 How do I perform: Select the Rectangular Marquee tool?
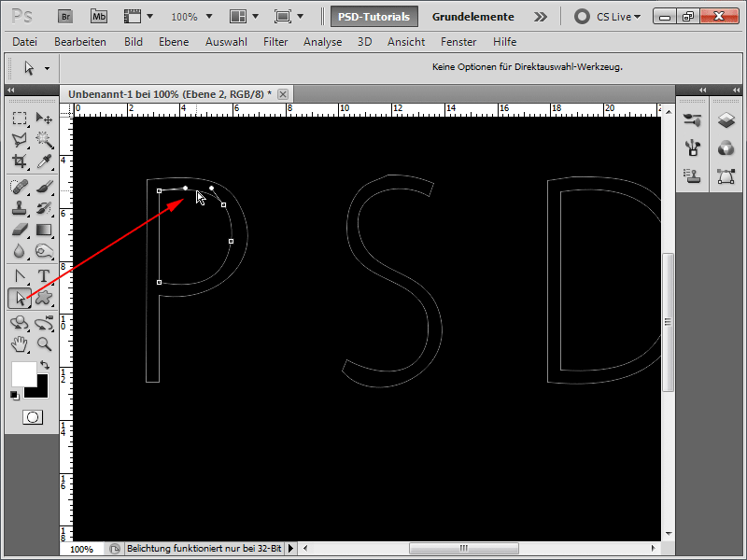click(x=20, y=119)
